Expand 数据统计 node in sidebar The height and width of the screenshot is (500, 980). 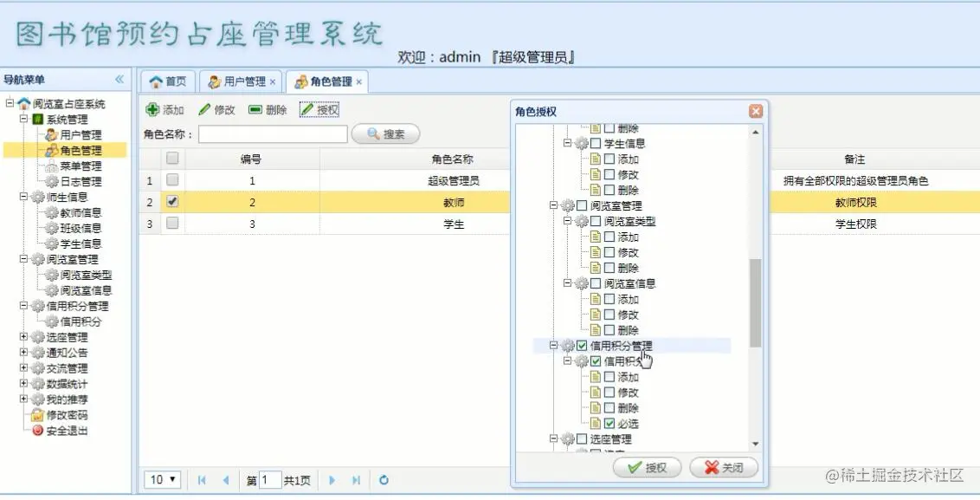[23, 383]
